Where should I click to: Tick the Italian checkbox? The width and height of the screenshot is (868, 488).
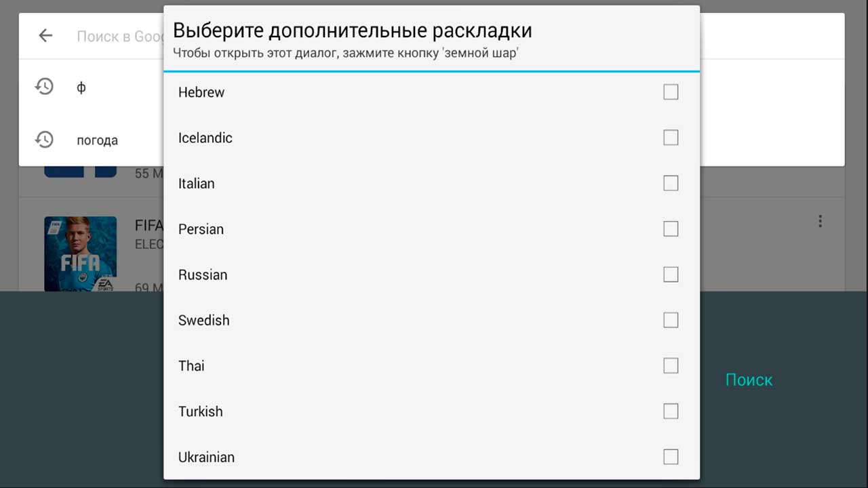tap(671, 183)
